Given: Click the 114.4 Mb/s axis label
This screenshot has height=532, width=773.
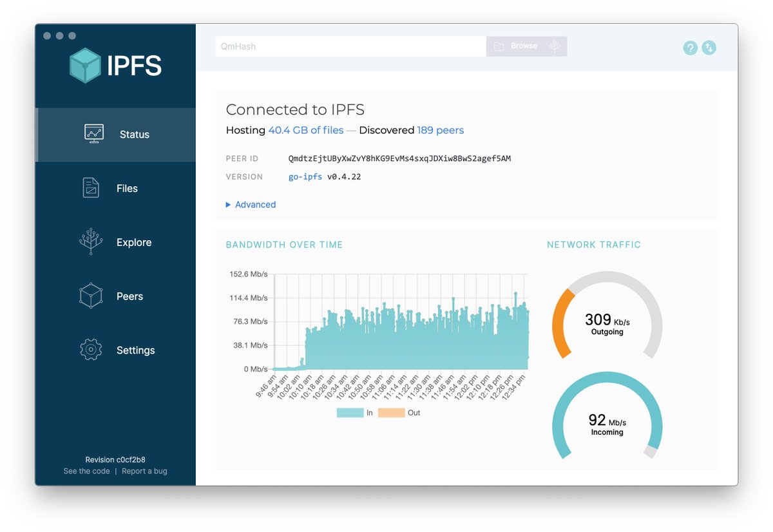Looking at the screenshot, I should [x=249, y=298].
